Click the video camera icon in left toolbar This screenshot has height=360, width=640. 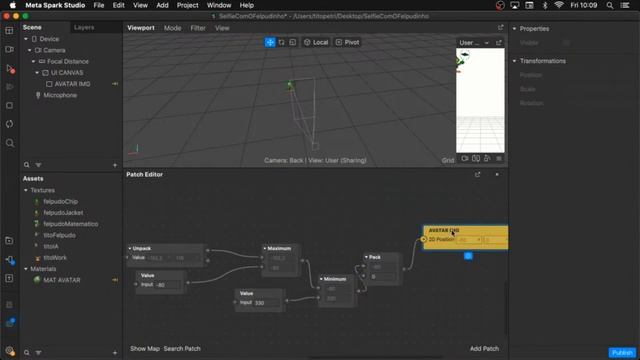tap(9, 49)
